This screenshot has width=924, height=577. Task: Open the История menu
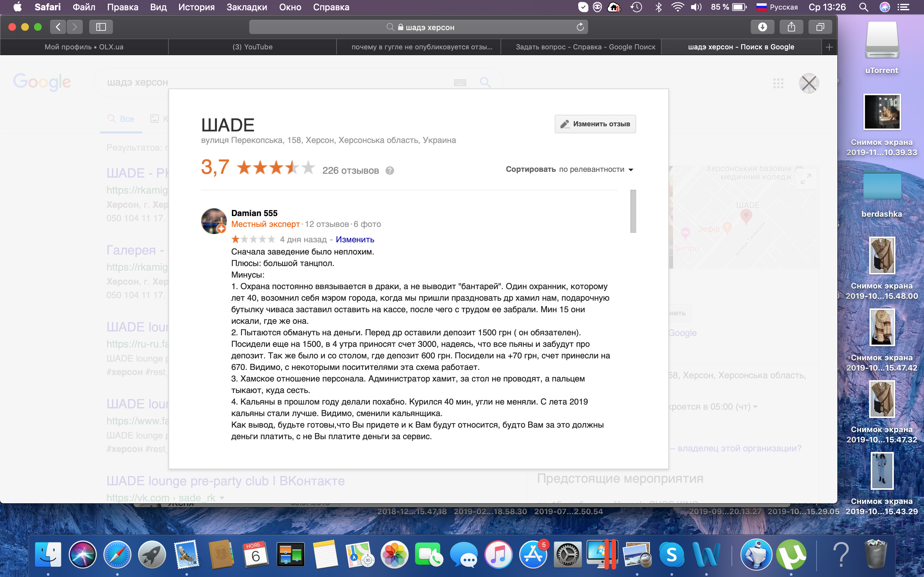196,7
